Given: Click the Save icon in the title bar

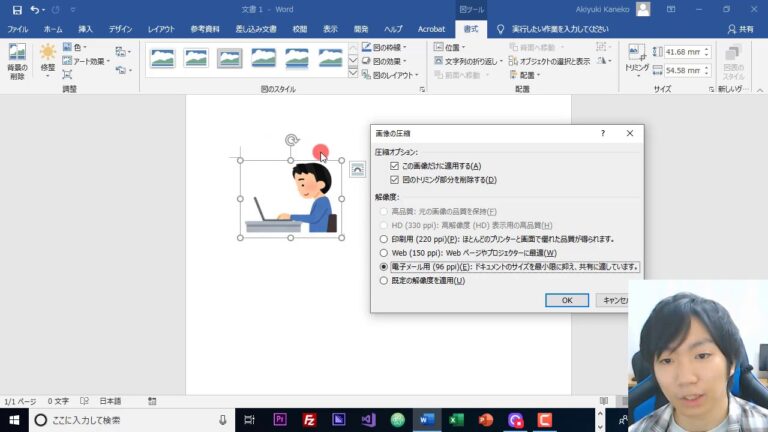Looking at the screenshot, I should pos(17,10).
